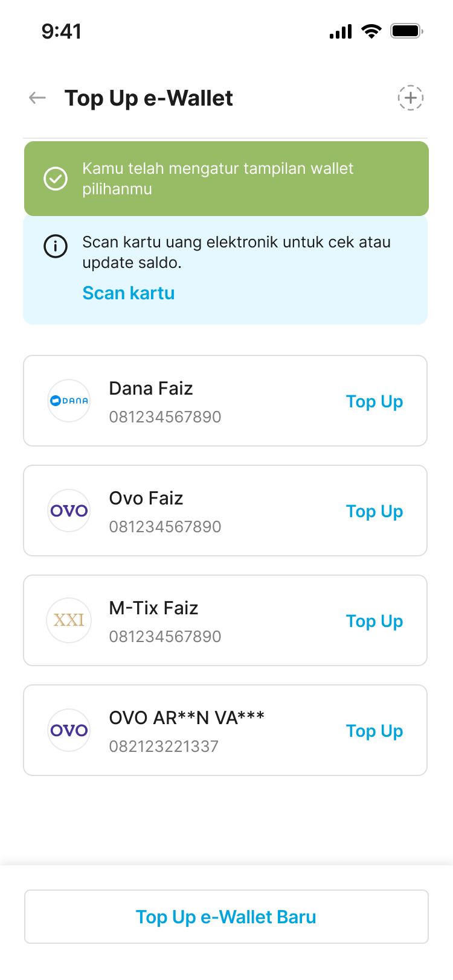Screen dimensions: 453x980
Task: Tap the OVO logo beside OVO AR**N VA***
Action: point(69,730)
